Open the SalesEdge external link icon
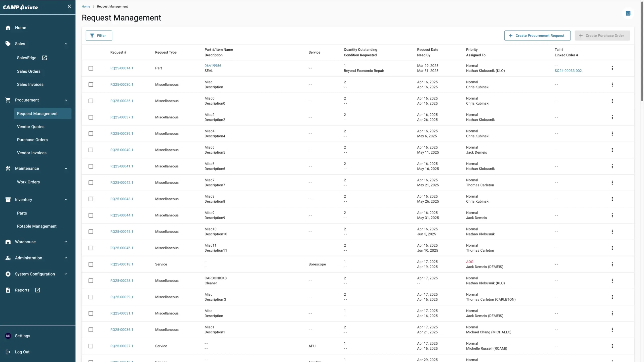Viewport: 644px width, 362px height. pos(44,58)
